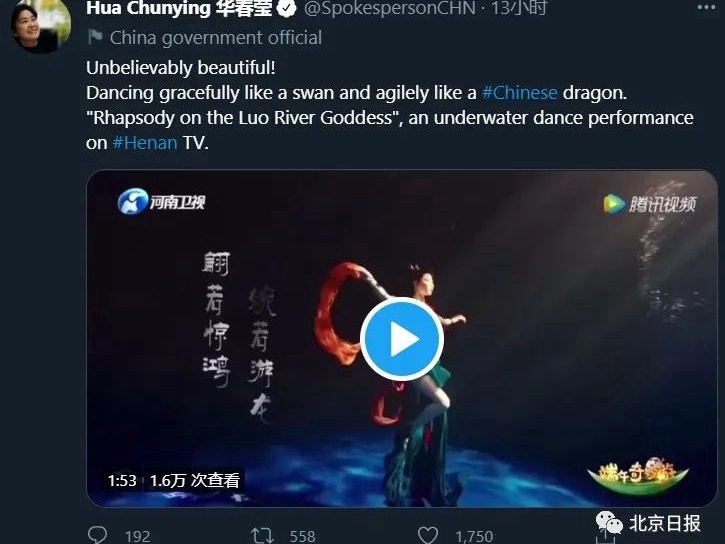Click the Hua Chunying display name
This screenshot has height=544, width=725.
(179, 8)
